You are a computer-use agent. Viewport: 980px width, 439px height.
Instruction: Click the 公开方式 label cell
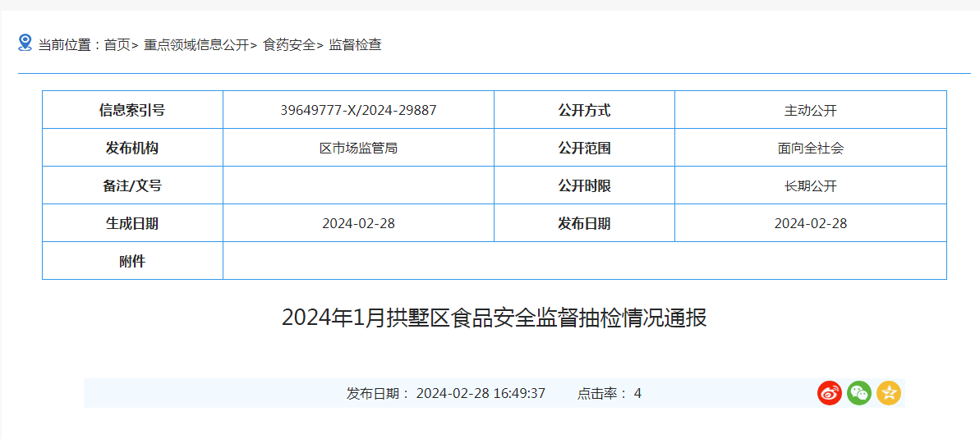pyautogui.click(x=584, y=110)
